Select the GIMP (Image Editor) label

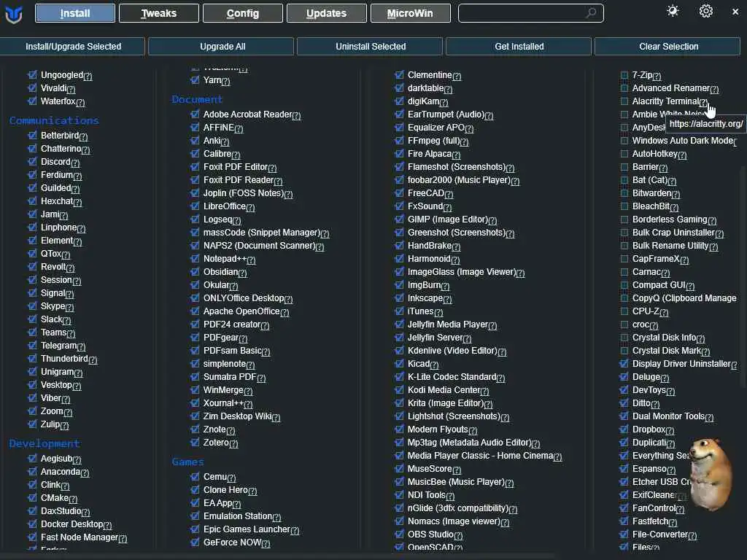[447, 219]
